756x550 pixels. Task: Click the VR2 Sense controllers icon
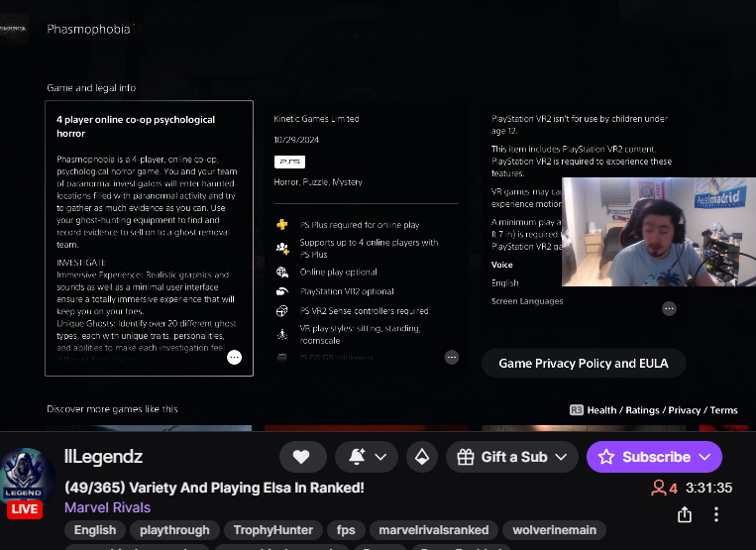(x=282, y=311)
